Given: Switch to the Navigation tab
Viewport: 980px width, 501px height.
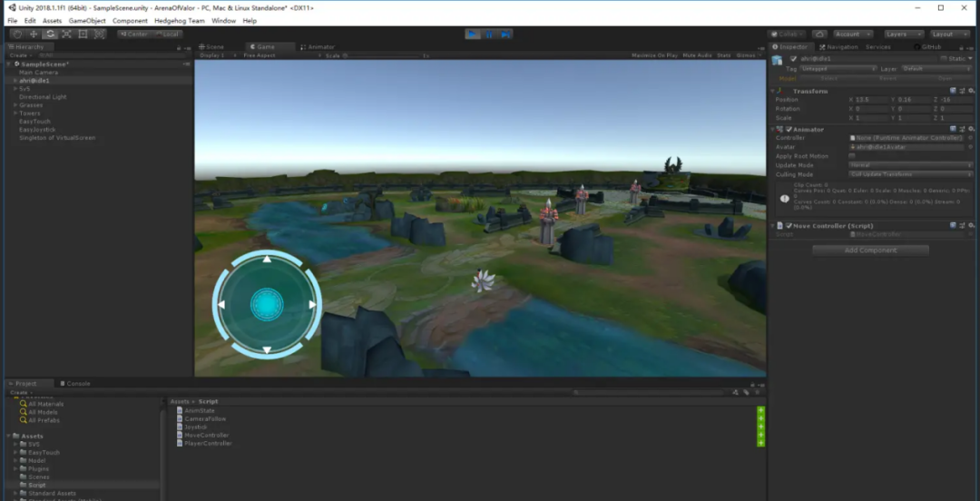Looking at the screenshot, I should coord(838,47).
